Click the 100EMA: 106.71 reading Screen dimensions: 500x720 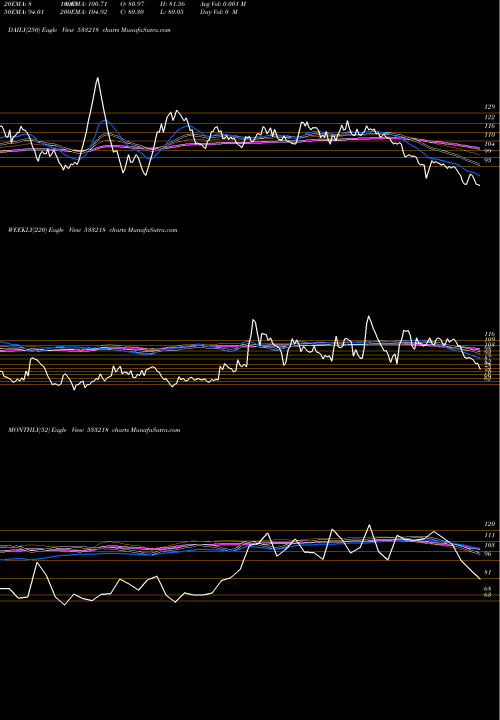[83, 4]
